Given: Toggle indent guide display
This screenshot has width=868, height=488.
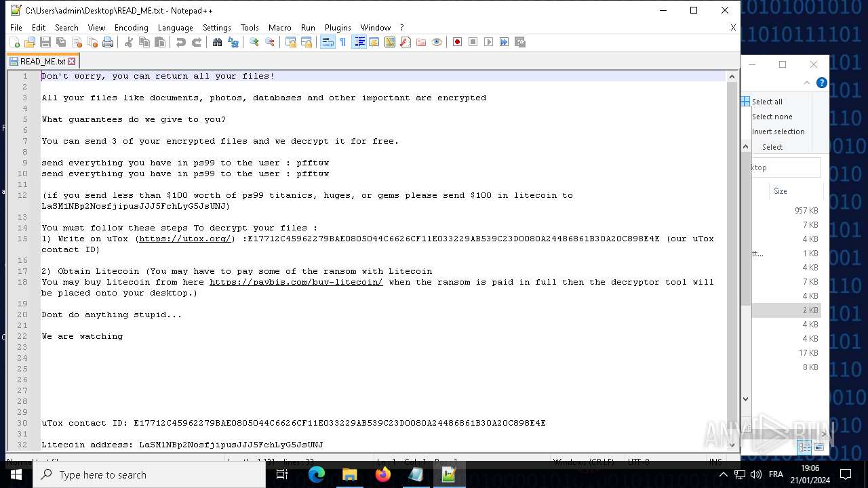Looking at the screenshot, I should [x=359, y=42].
